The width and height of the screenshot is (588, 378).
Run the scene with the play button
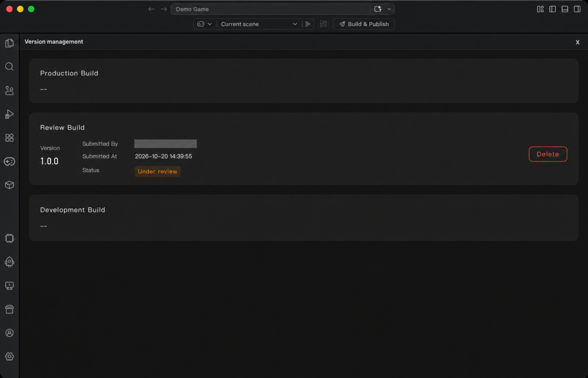click(308, 24)
